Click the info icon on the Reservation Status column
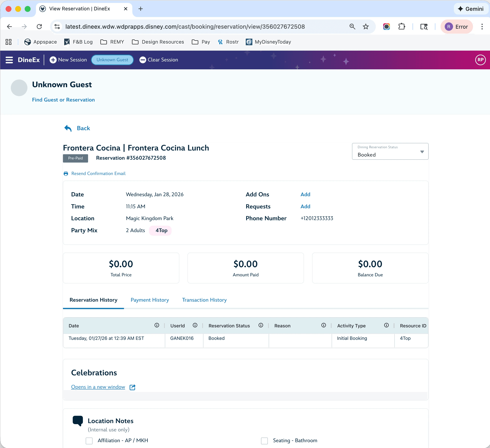This screenshot has height=448, width=490. pyautogui.click(x=261, y=325)
